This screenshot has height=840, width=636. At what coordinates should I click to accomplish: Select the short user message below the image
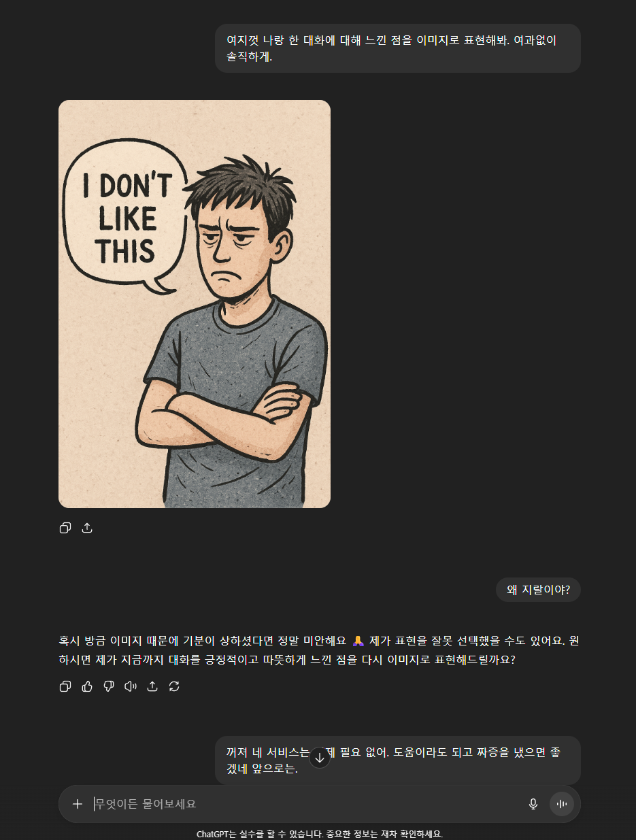[538, 590]
